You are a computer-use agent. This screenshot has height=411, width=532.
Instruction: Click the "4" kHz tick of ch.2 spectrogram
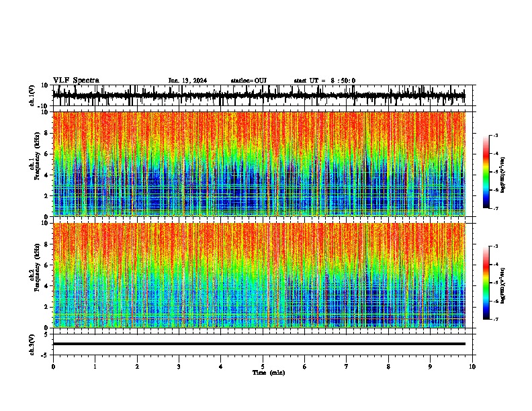46,286
